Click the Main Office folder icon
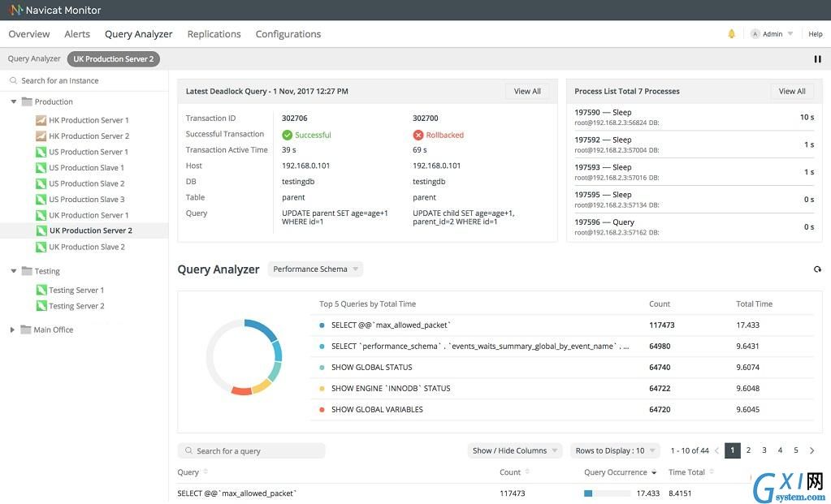The width and height of the screenshot is (831, 504). coord(25,330)
